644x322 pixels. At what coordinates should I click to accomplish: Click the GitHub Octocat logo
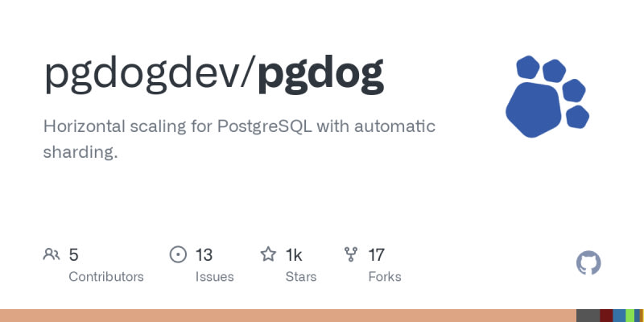point(588,262)
